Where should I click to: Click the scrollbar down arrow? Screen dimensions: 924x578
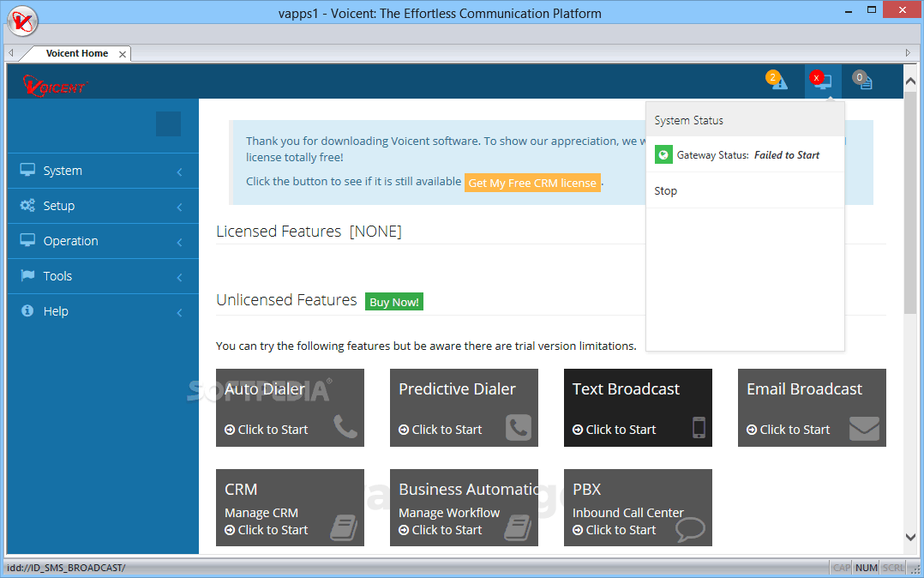911,538
